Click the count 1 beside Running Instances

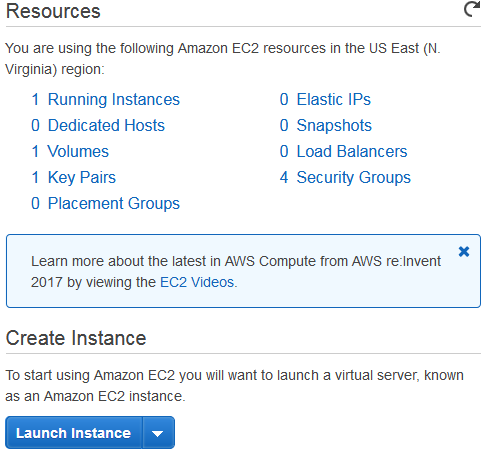click(x=35, y=99)
